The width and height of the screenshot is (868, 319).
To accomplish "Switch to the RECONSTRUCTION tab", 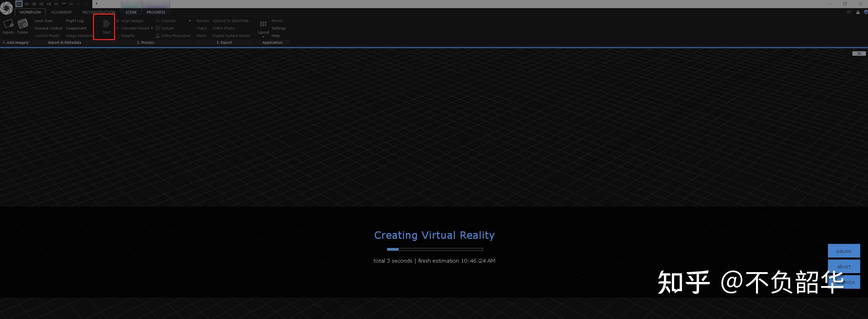I will click(x=99, y=12).
